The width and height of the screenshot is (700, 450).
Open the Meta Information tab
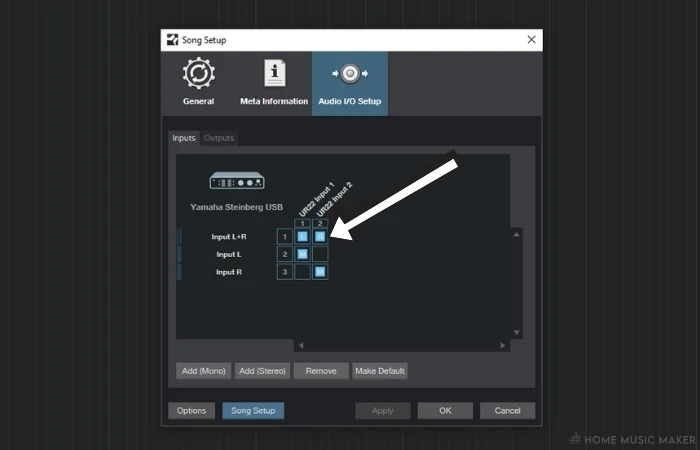point(274,83)
